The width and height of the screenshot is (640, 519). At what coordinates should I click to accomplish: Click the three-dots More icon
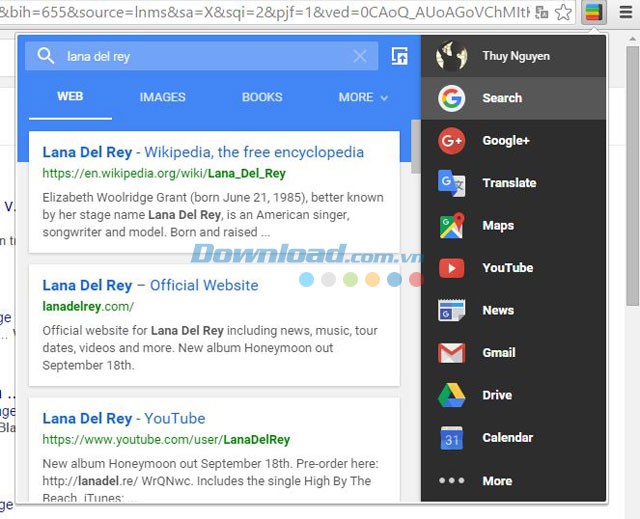coord(451,481)
